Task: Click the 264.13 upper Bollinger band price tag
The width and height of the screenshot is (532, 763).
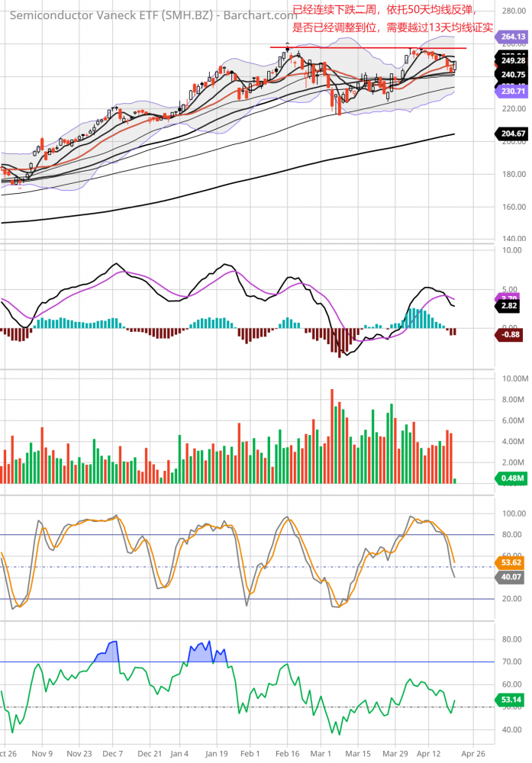Action: 512,37
